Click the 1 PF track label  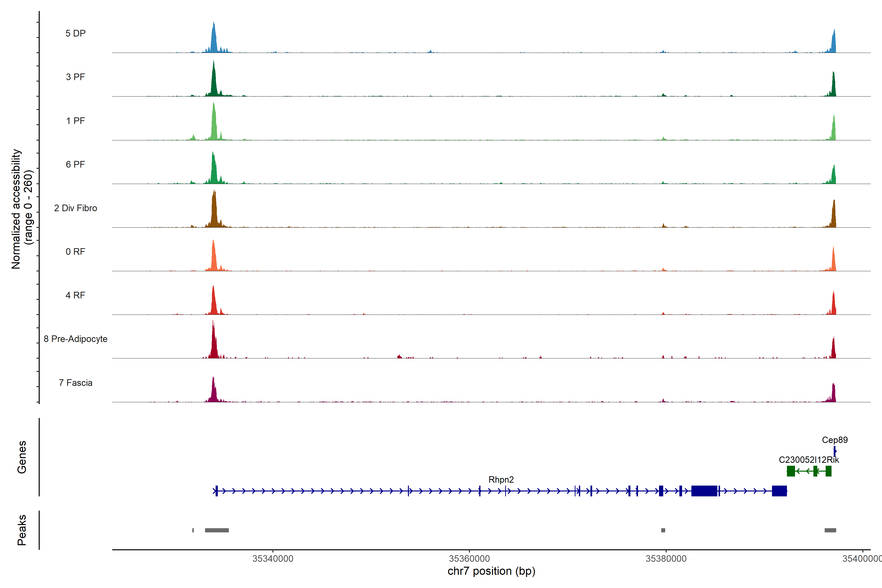75,121
